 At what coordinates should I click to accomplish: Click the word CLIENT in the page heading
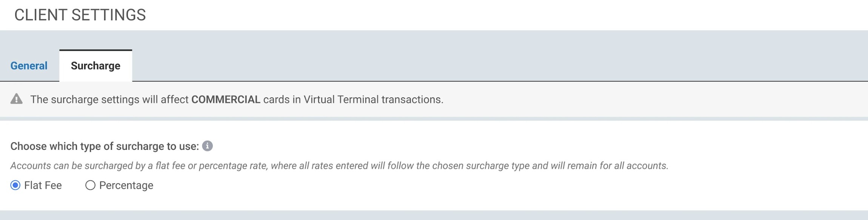41,15
